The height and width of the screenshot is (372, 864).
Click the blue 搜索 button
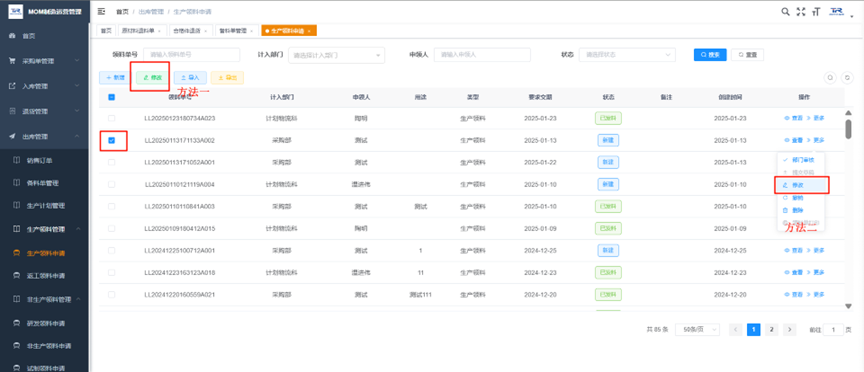710,55
